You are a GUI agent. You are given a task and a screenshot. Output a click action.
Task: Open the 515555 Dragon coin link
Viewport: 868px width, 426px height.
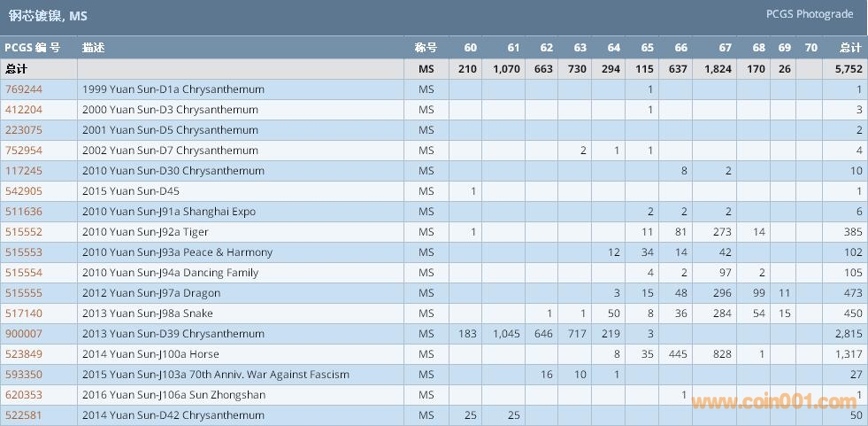click(x=24, y=293)
